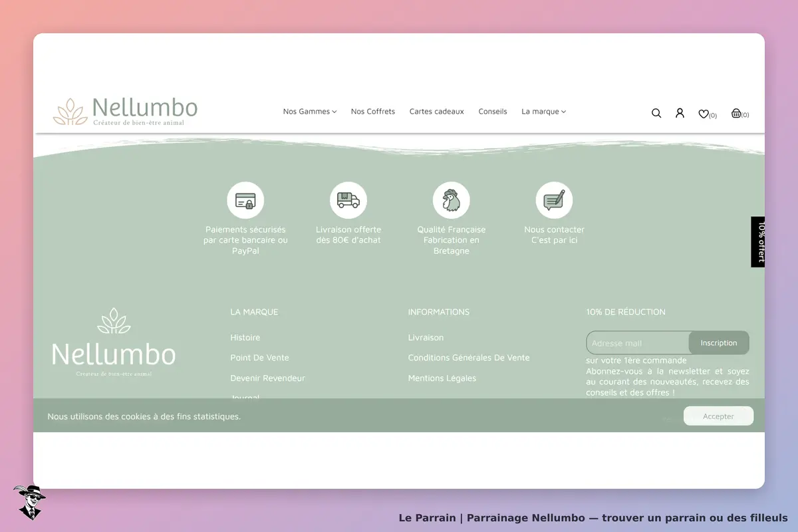Open the user account icon

coord(680,113)
